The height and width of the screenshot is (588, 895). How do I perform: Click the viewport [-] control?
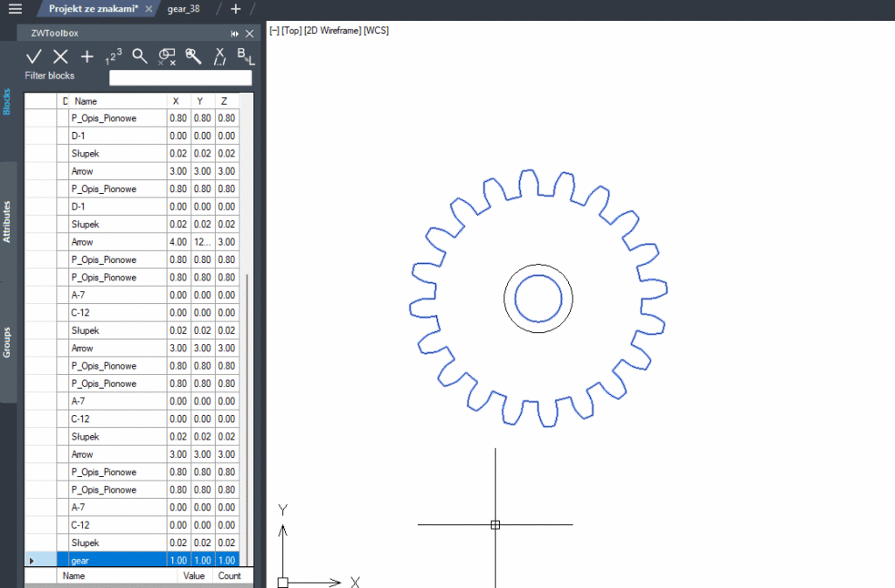[274, 31]
